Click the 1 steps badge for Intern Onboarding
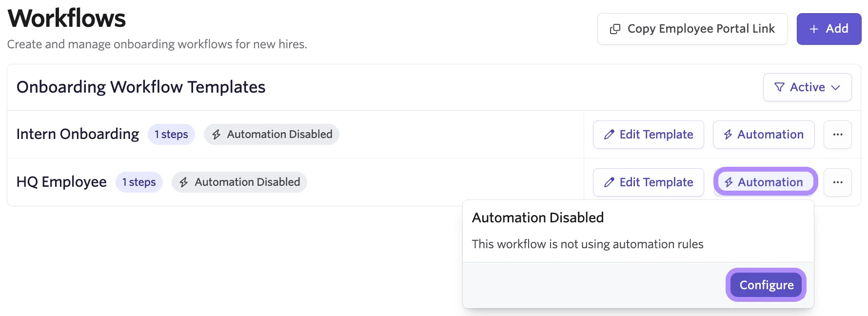This screenshot has width=868, height=316. coord(171,134)
